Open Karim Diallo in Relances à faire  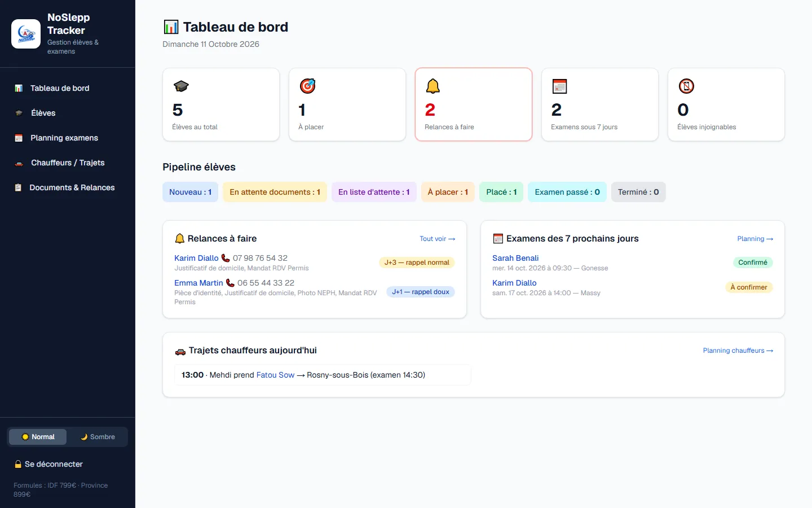pos(196,258)
